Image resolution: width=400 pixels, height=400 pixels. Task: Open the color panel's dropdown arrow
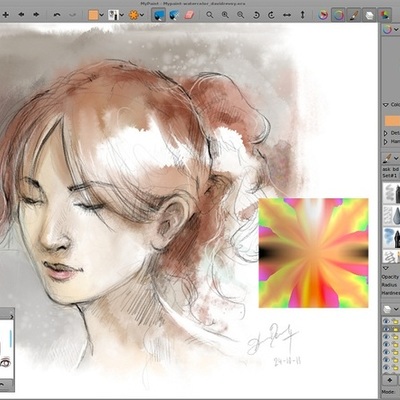(396, 30)
